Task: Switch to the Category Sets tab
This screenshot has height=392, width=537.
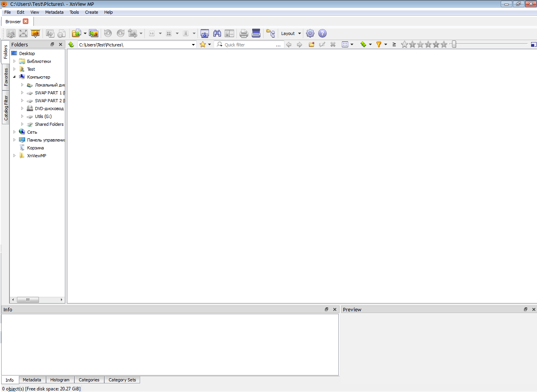Action: point(122,380)
